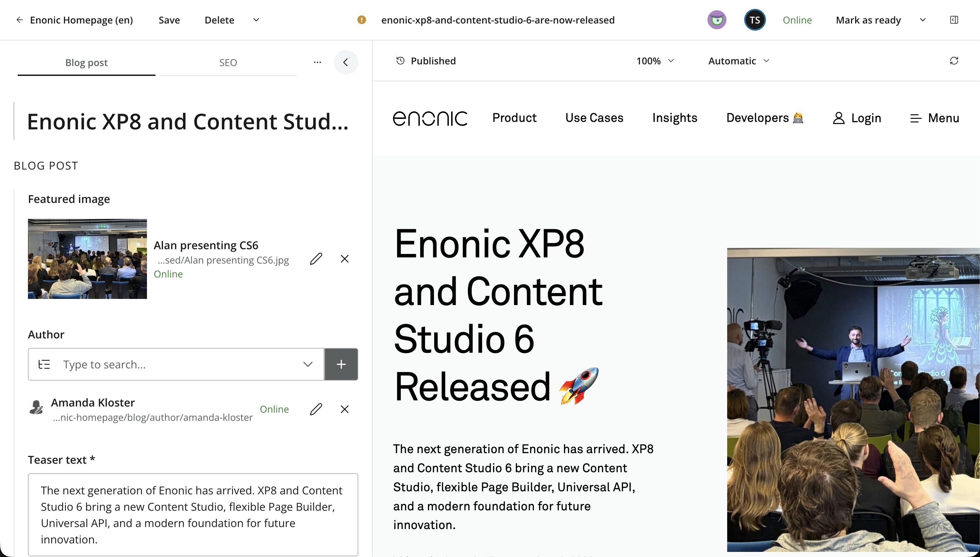Click the Online status under image name
This screenshot has height=557, width=980.
click(x=168, y=274)
